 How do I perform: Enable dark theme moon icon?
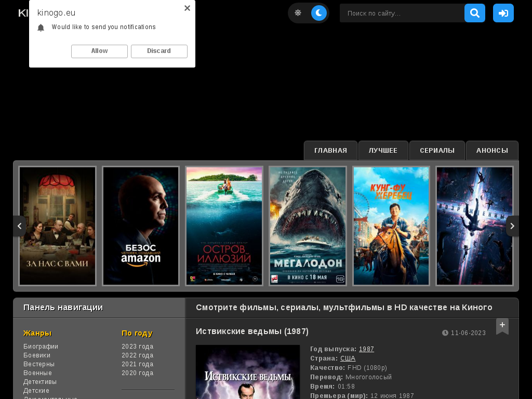(319, 13)
